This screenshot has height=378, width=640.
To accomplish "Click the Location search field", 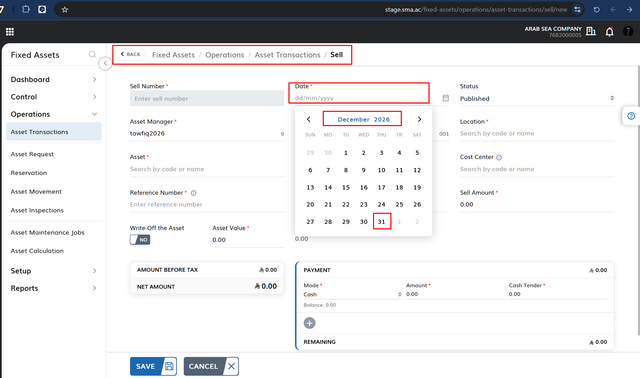I will tap(537, 133).
